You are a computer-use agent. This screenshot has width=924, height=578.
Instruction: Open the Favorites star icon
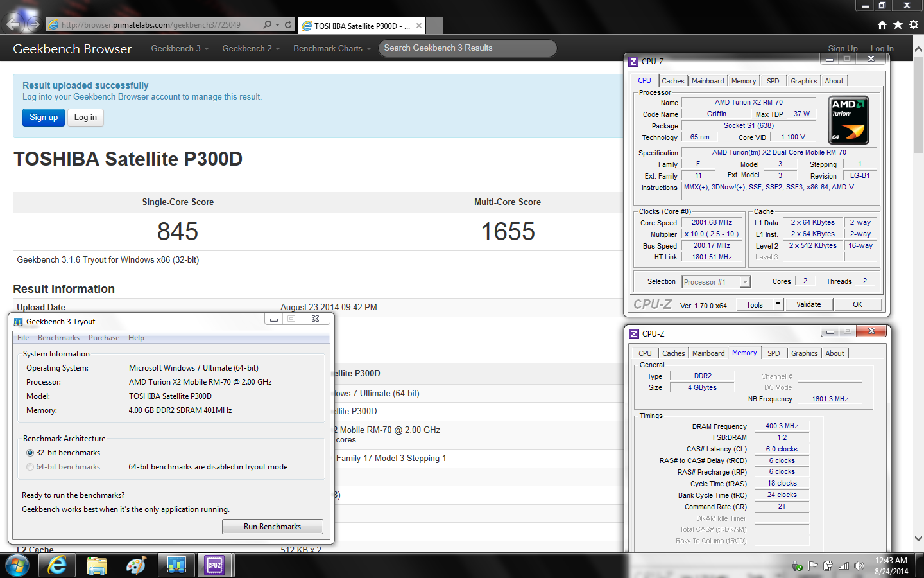pos(898,24)
